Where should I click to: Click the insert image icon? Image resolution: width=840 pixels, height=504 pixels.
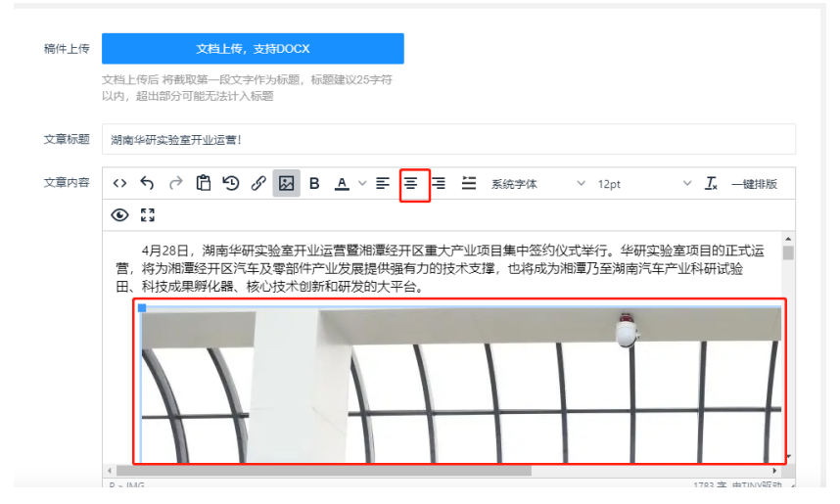pyautogui.click(x=287, y=184)
